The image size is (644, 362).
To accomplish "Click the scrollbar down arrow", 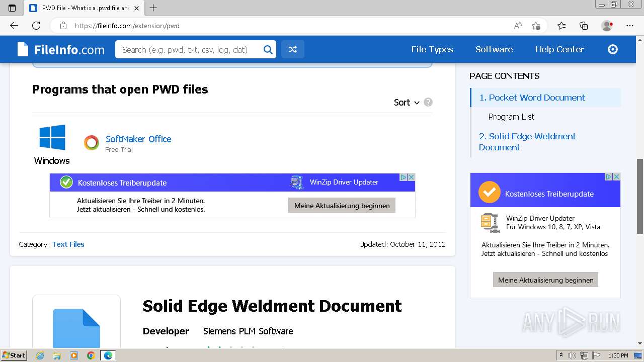I will 640,343.
